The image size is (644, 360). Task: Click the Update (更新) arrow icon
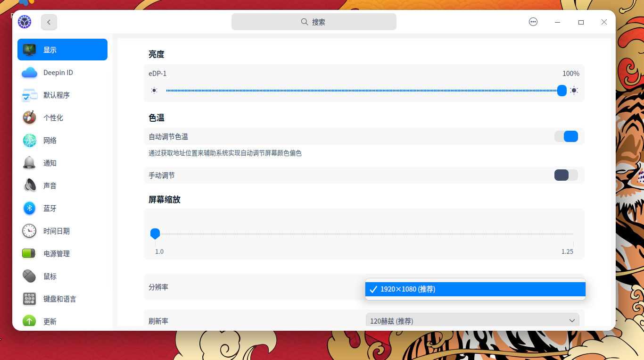(29, 321)
